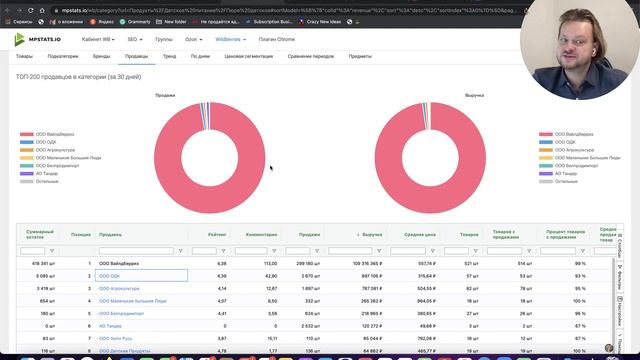Screen dimensions: 640x360
Task: Open the Crazy New Ideas bookmark
Action: click(320, 22)
